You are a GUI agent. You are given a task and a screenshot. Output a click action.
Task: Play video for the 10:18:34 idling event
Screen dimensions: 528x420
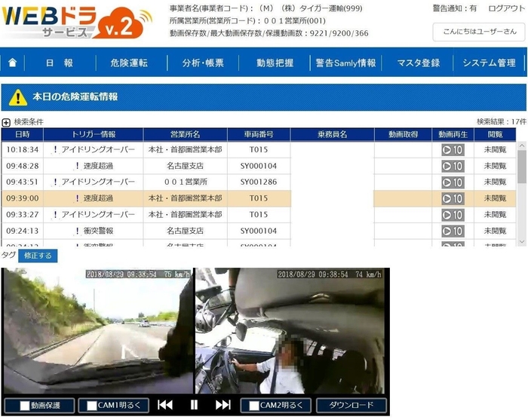coord(453,150)
